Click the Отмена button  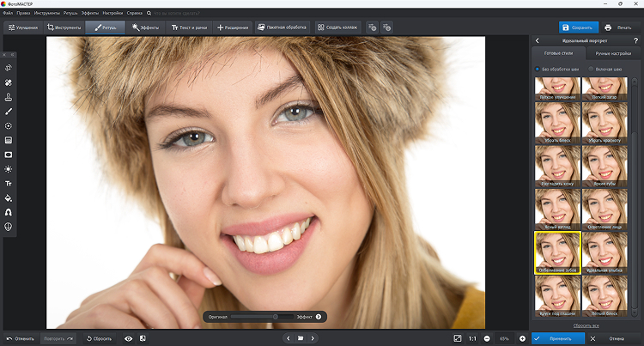(612, 338)
